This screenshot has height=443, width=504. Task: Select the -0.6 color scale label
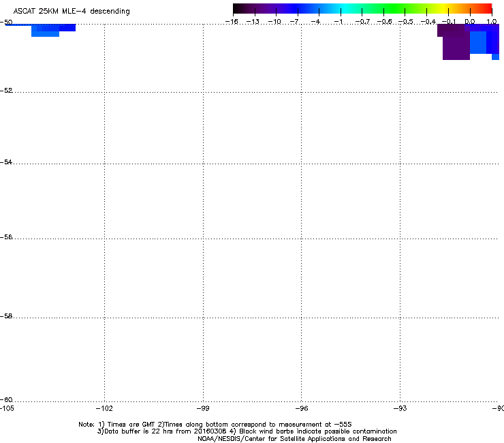384,22
